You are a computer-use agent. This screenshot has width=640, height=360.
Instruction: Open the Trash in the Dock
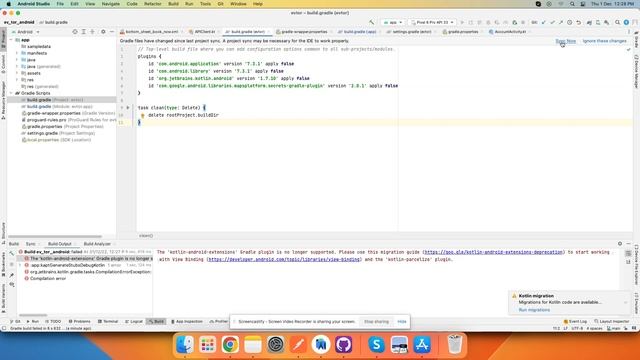pyautogui.click(x=454, y=344)
